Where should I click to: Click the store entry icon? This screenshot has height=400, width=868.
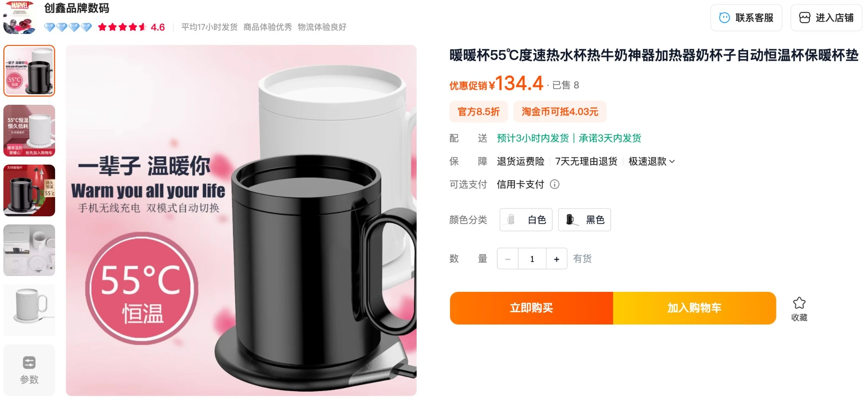[x=804, y=18]
